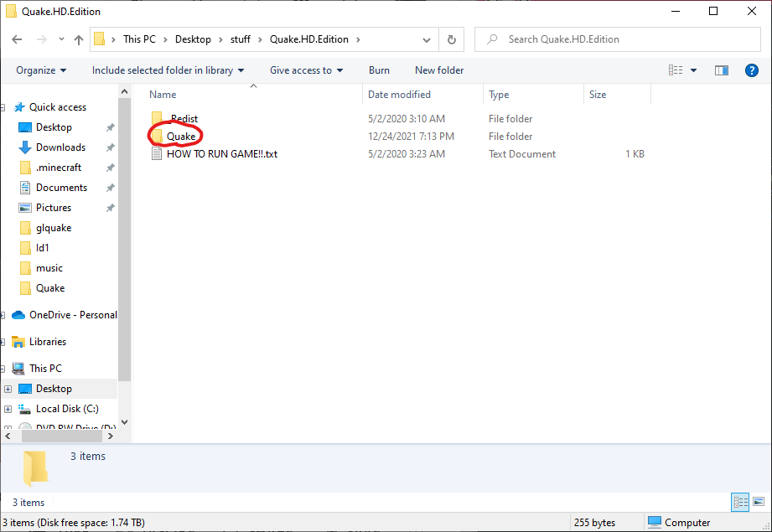This screenshot has height=532, width=772.
Task: Change the view layout icon
Action: (x=676, y=70)
